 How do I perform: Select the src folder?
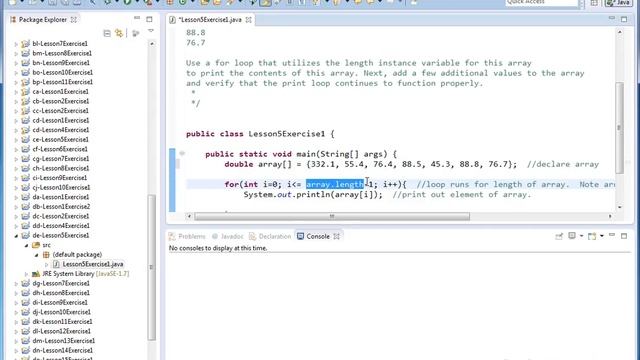(x=47, y=245)
